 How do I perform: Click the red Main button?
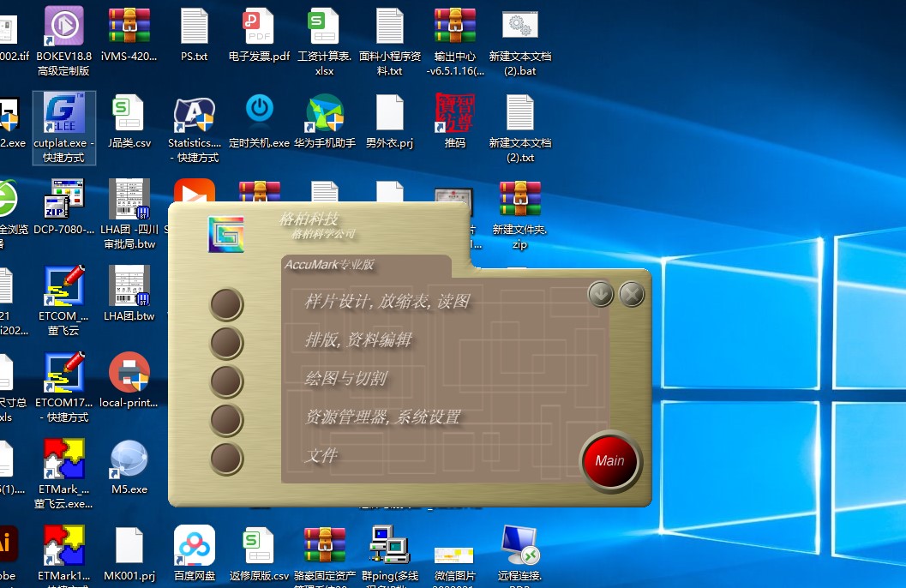(610, 460)
